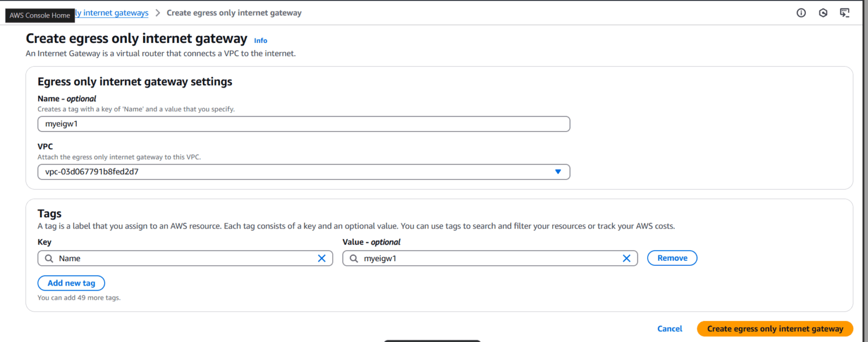
Task: Add a new tag
Action: pyautogui.click(x=71, y=283)
